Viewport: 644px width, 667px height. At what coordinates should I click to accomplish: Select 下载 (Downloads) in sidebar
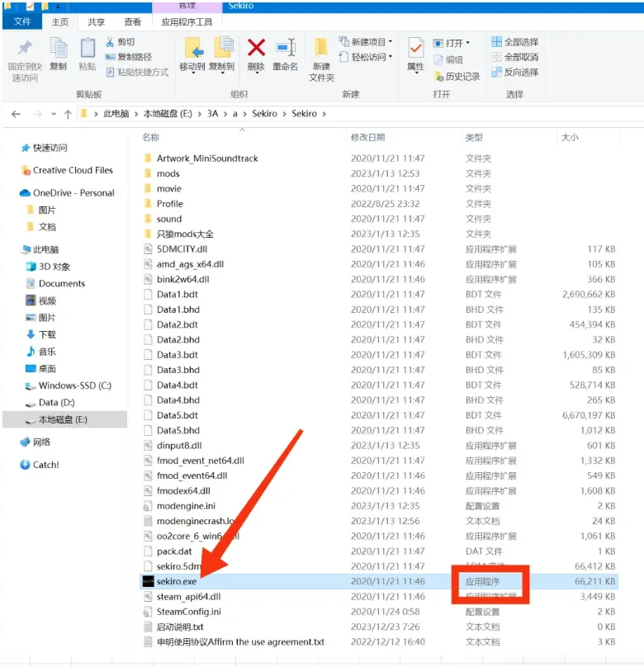tap(41, 334)
